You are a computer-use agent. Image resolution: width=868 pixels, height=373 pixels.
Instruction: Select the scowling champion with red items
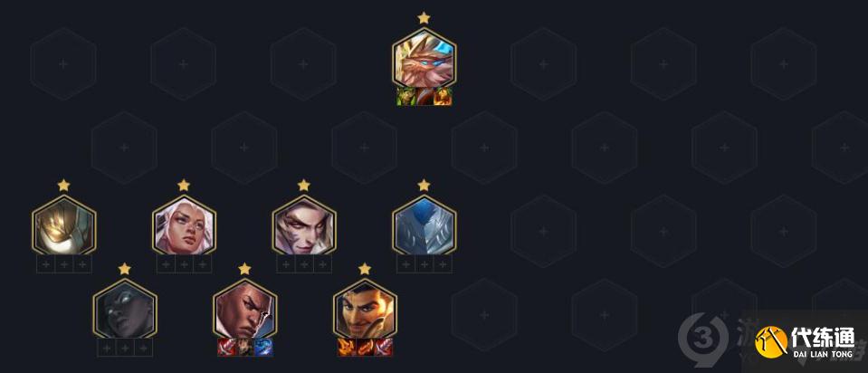(x=244, y=310)
